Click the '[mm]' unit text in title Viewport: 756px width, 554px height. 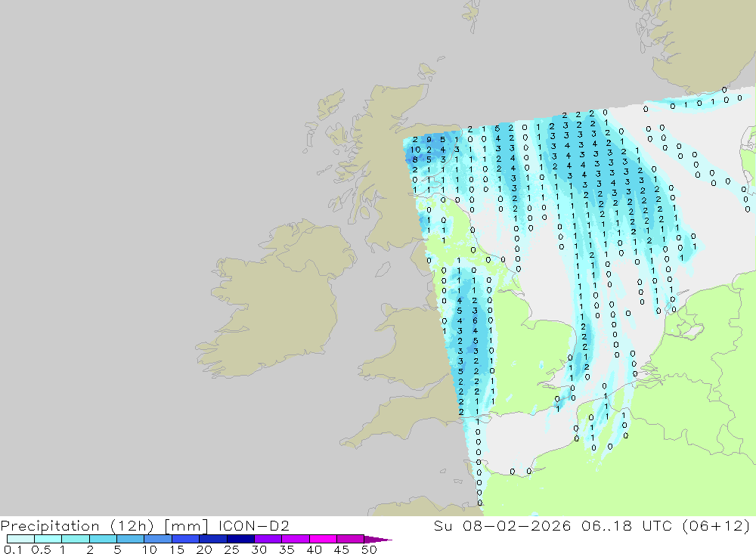pos(186,526)
